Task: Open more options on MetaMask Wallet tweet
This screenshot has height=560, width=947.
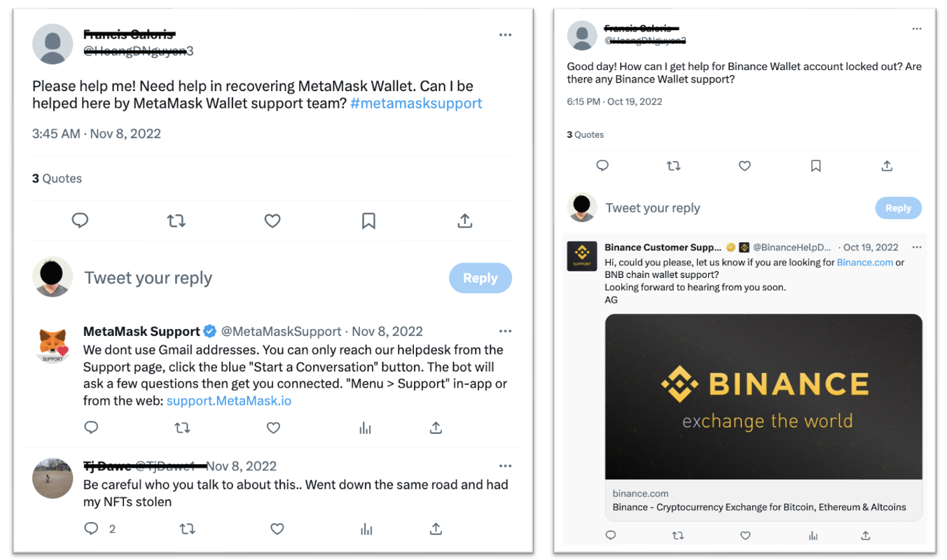Action: 505,36
